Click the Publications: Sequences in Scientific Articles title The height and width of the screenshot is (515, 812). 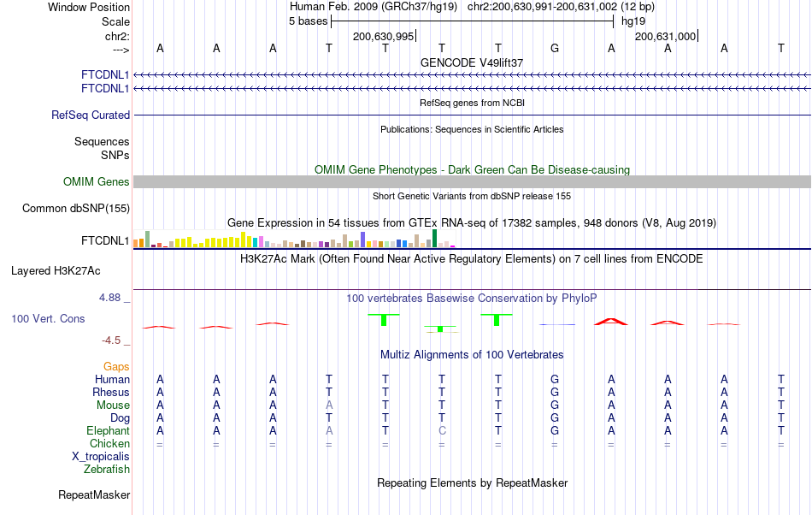tap(472, 129)
